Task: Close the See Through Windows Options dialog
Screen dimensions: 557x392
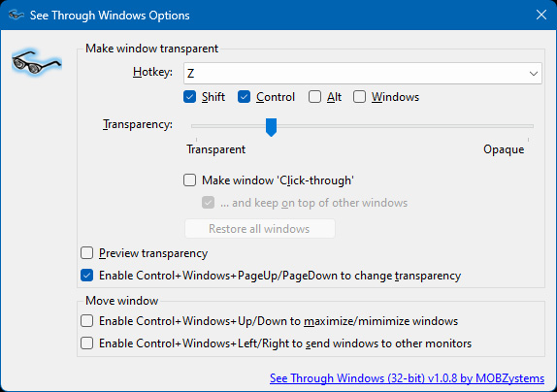Action: pyautogui.click(x=541, y=15)
